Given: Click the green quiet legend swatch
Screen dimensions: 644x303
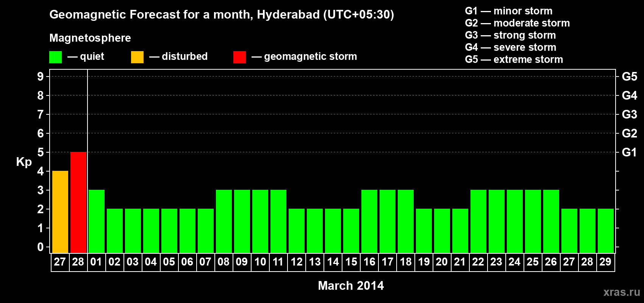Looking at the screenshot, I should [55, 57].
